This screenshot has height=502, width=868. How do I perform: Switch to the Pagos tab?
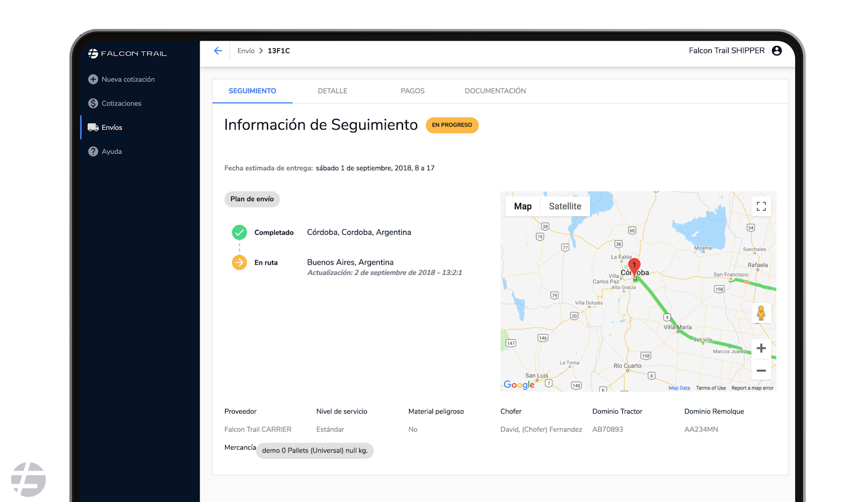(x=413, y=91)
